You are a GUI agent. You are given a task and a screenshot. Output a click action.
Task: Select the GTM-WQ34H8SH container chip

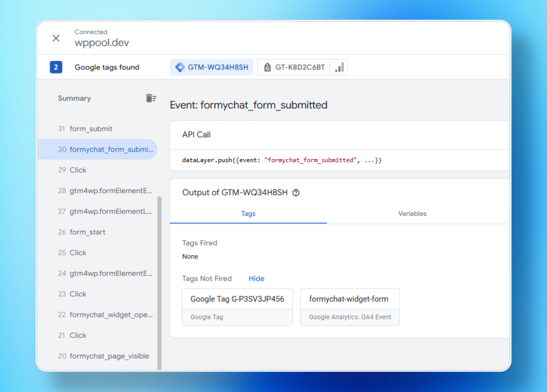pyautogui.click(x=211, y=67)
